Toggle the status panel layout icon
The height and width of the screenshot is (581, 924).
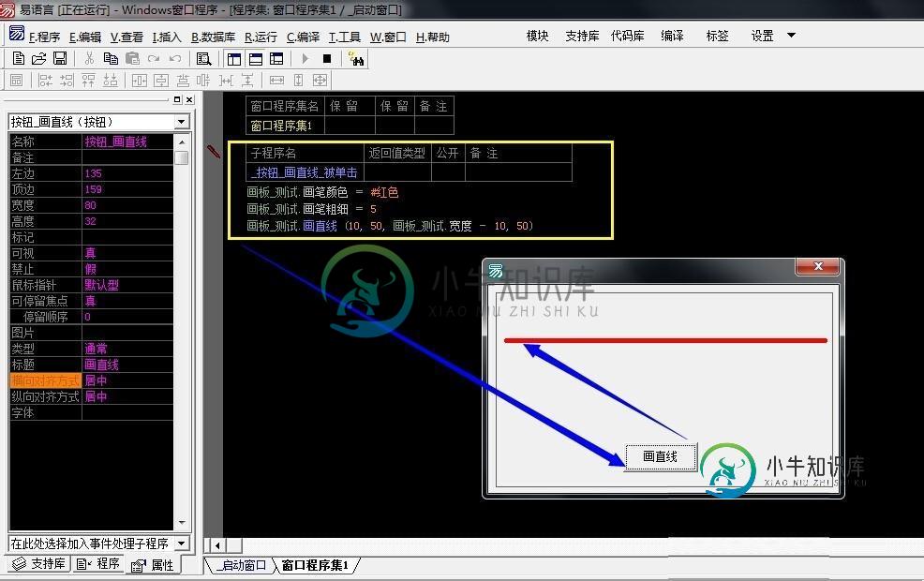[256, 59]
